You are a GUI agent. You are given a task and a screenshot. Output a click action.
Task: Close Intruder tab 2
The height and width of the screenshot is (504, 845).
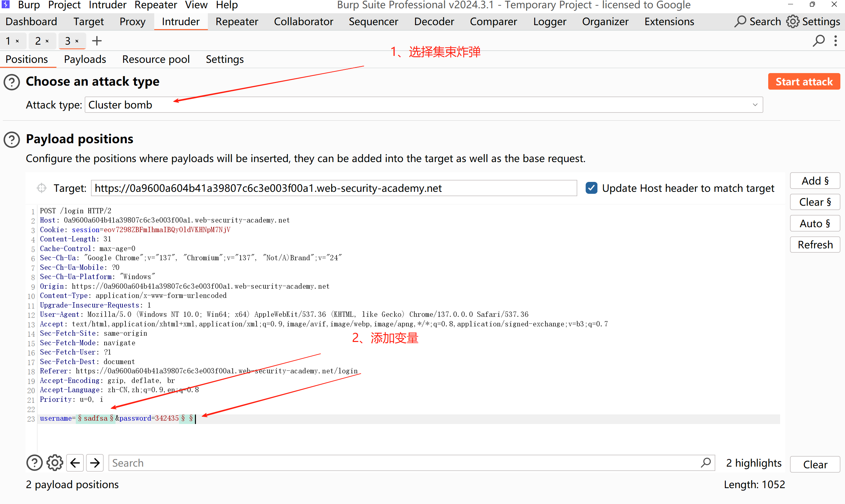pyautogui.click(x=47, y=41)
